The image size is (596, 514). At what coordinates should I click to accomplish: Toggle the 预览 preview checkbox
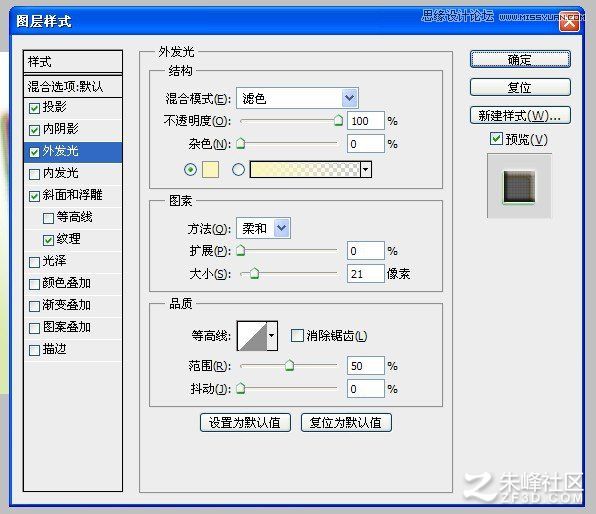496,139
